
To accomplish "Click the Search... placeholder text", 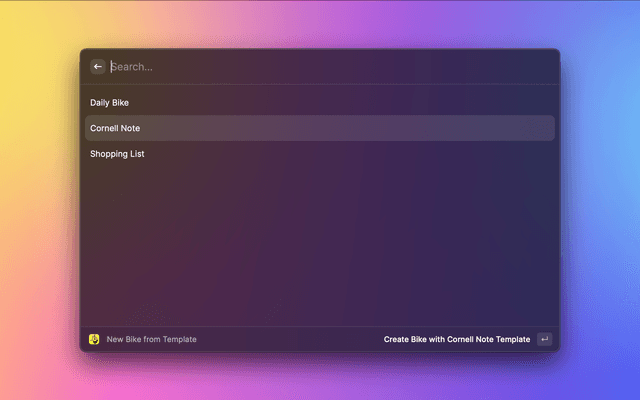I will [x=132, y=67].
